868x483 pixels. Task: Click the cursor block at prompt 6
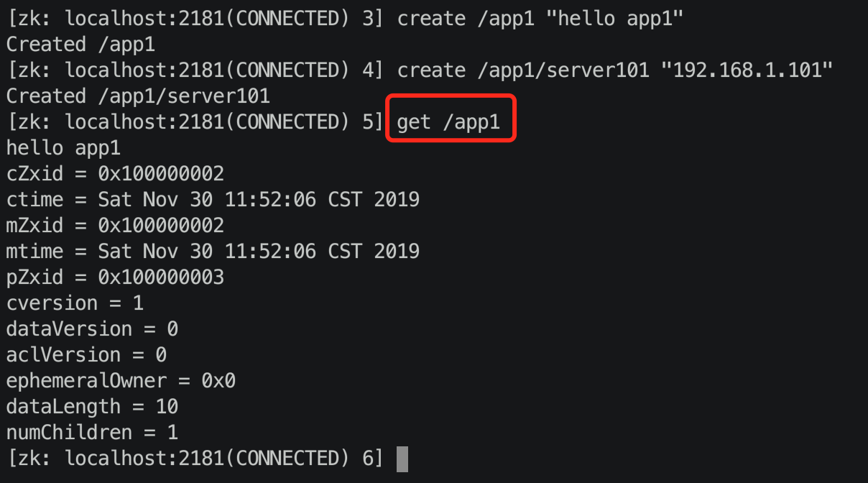tap(402, 459)
